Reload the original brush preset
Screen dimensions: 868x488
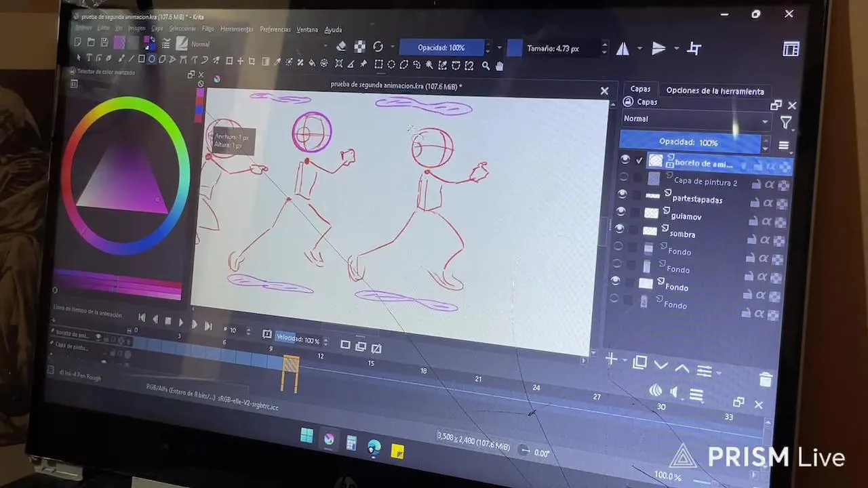(x=378, y=47)
